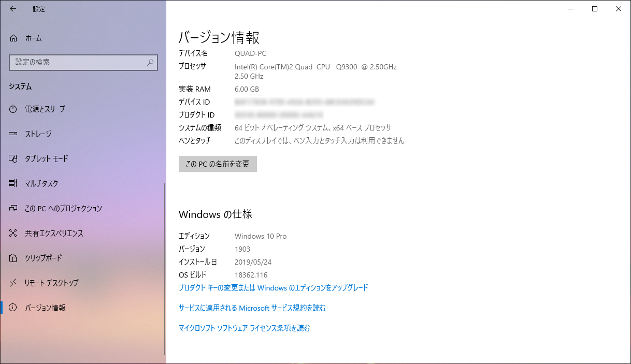
Task: Open ソフトウェア ライセンス条項を読む link
Action: point(244,328)
